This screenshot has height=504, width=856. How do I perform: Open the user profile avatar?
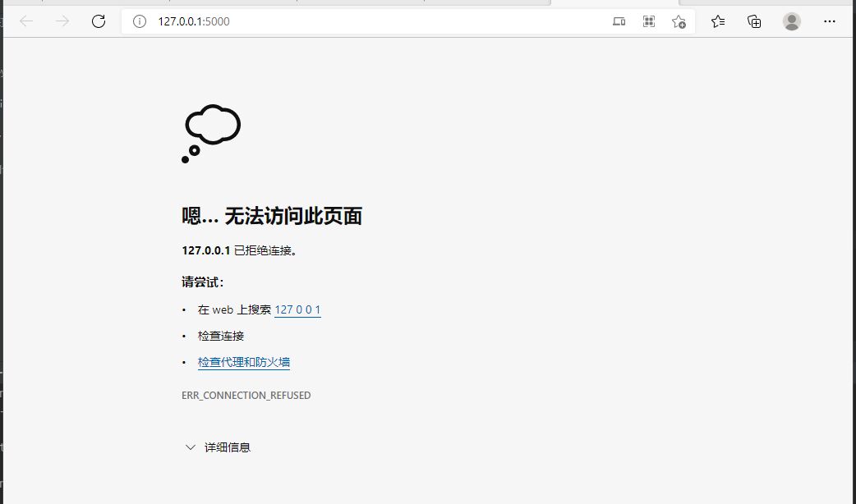(792, 21)
